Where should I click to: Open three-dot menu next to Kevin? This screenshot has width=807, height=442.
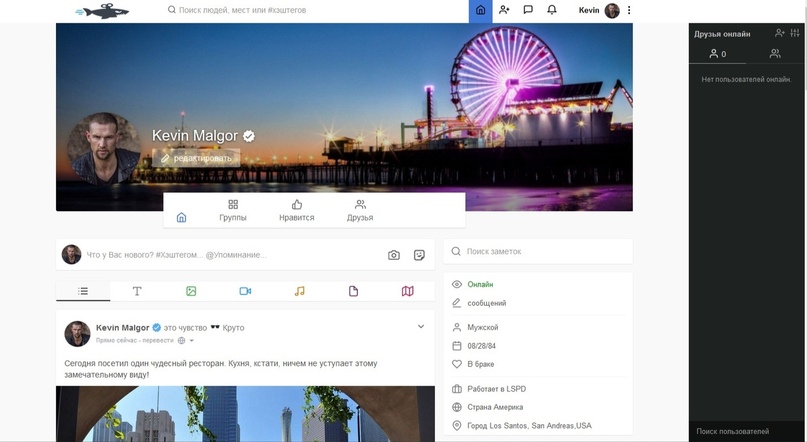[629, 10]
